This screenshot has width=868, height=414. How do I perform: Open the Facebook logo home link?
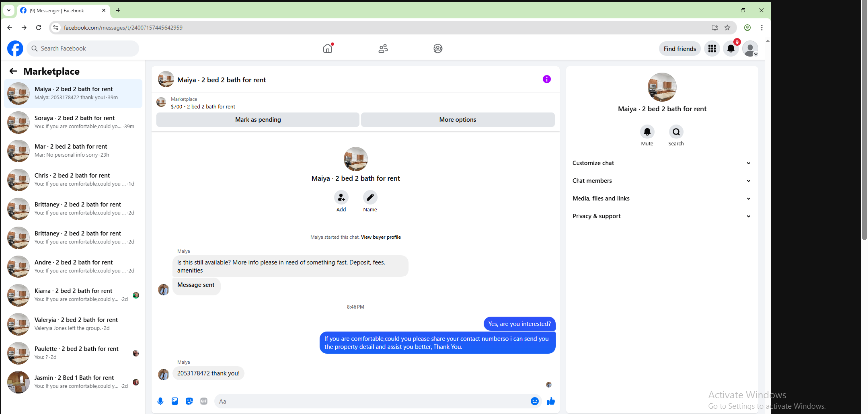(15, 48)
